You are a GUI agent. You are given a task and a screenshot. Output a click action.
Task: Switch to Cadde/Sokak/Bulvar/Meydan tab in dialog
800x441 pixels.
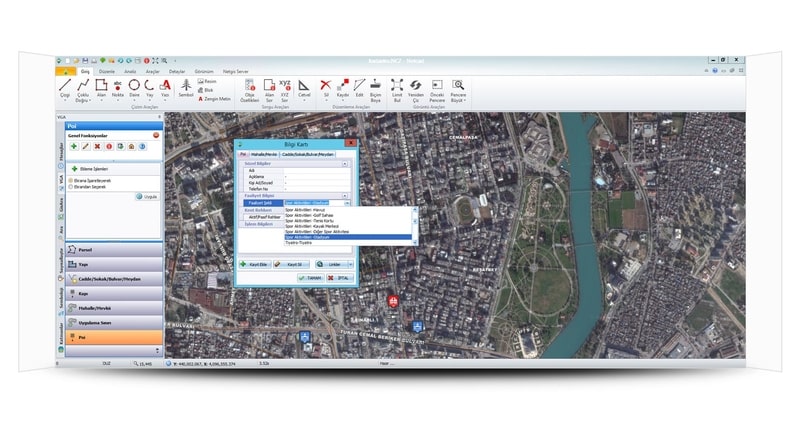pos(306,155)
